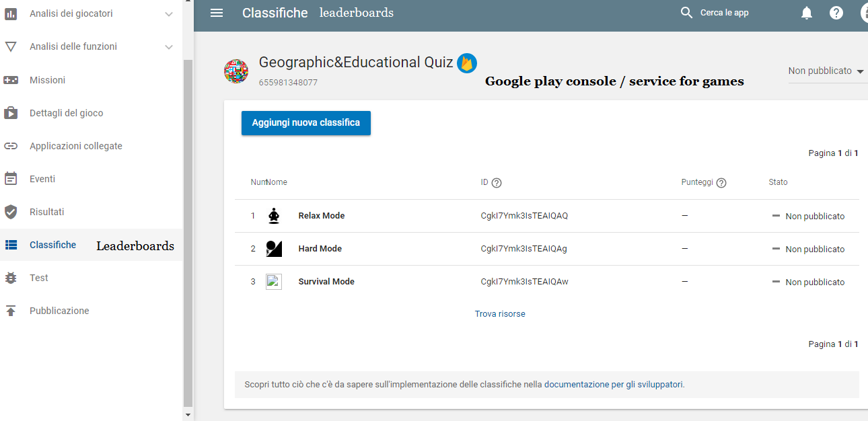Click the Punteggi column help icon
This screenshot has height=421, width=868.
click(x=721, y=183)
